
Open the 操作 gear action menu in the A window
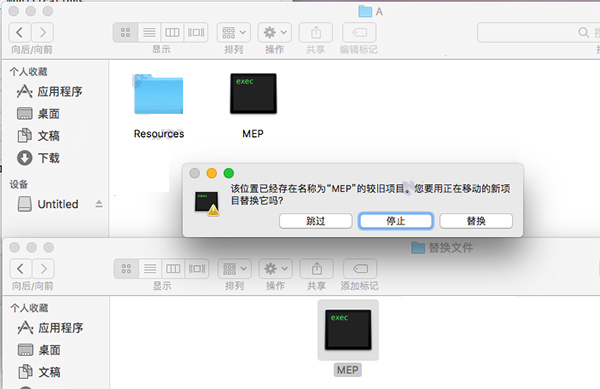(x=275, y=33)
